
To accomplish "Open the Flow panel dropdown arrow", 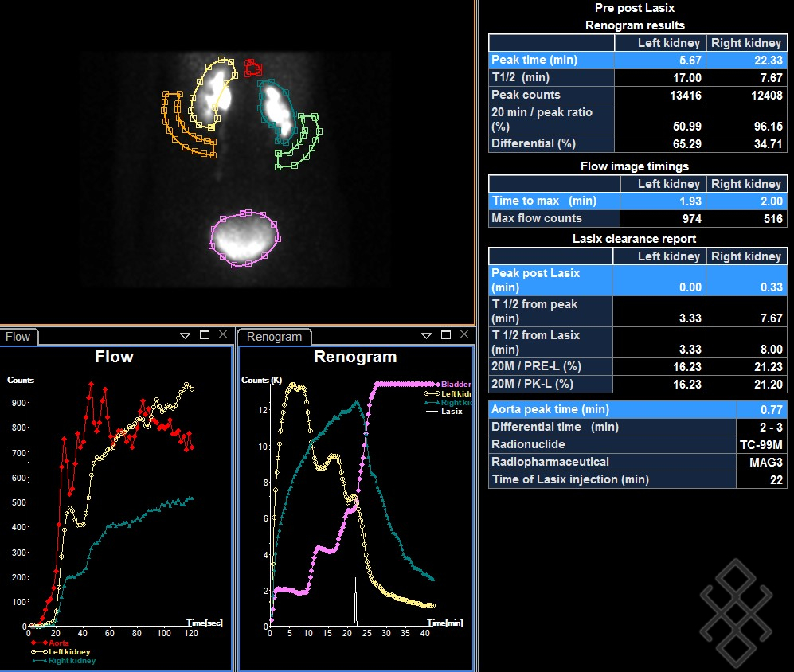I will click(185, 335).
